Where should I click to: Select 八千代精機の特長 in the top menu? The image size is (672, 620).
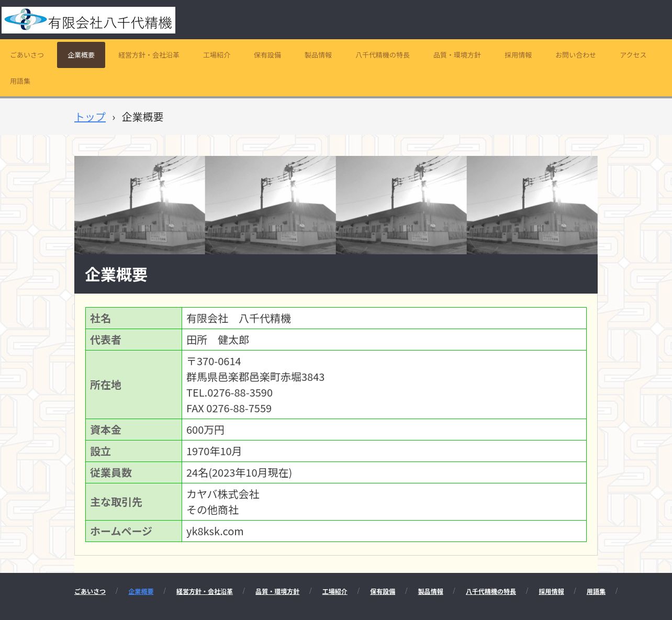click(383, 55)
